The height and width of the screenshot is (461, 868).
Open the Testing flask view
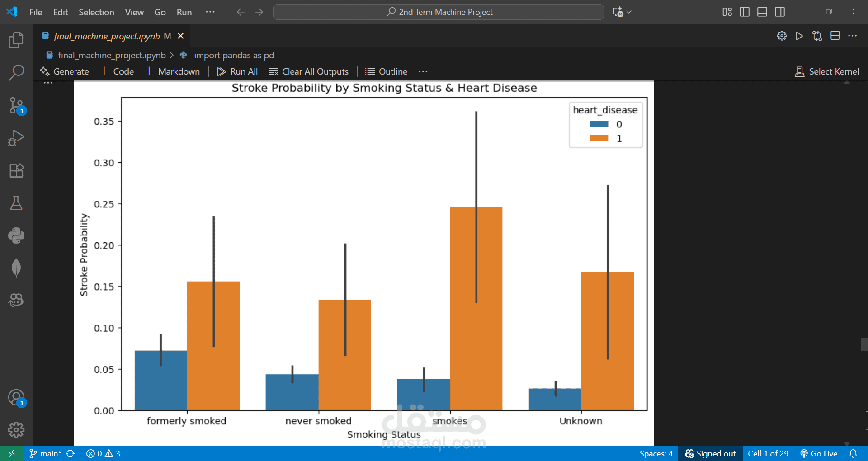point(16,203)
